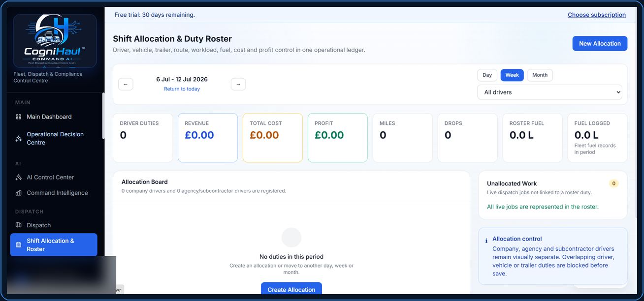Click the sidebar vertical scrollbar

pos(103,116)
